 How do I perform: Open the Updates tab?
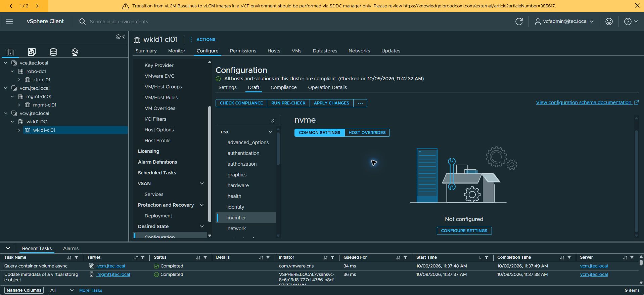tap(391, 51)
